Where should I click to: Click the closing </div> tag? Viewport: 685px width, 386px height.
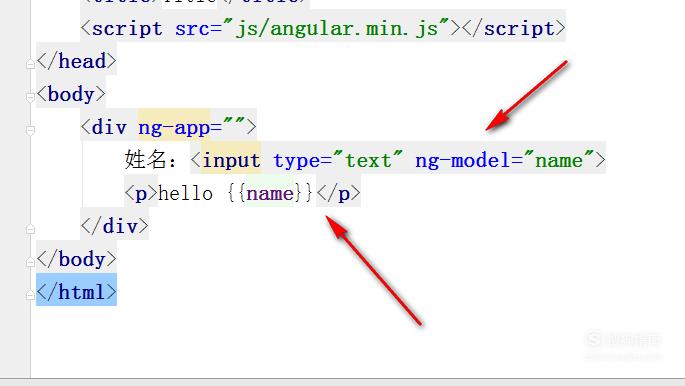(114, 226)
